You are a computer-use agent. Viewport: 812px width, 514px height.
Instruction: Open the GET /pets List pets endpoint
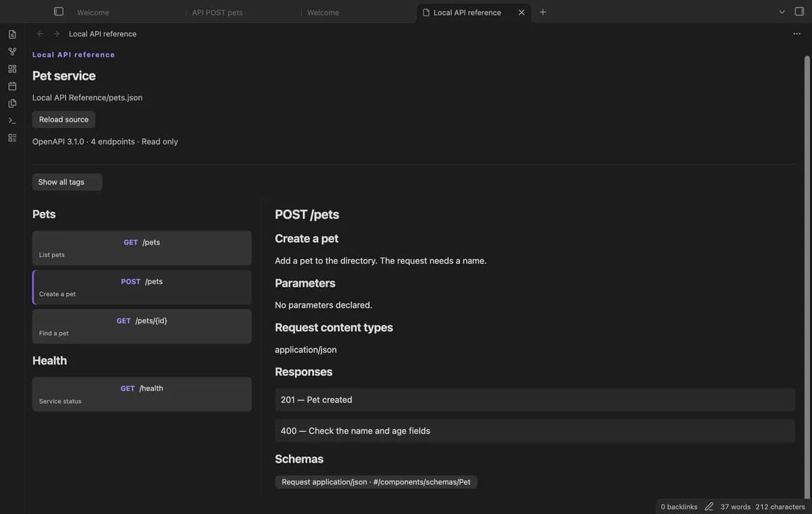coord(142,248)
